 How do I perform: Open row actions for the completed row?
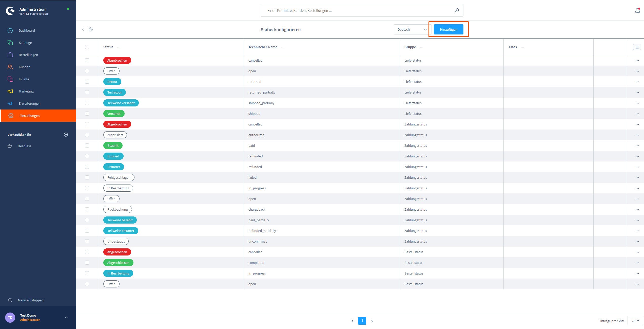637,263
